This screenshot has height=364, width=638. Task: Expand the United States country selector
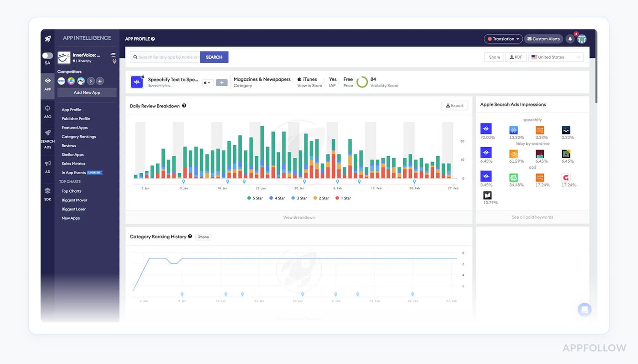[556, 57]
